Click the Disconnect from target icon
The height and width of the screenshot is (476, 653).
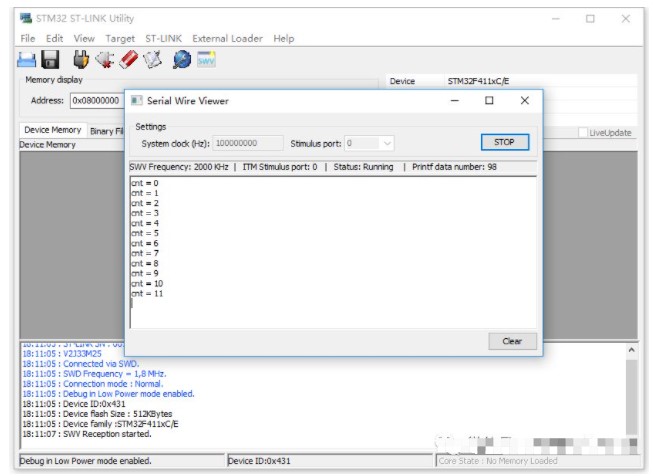tap(105, 60)
